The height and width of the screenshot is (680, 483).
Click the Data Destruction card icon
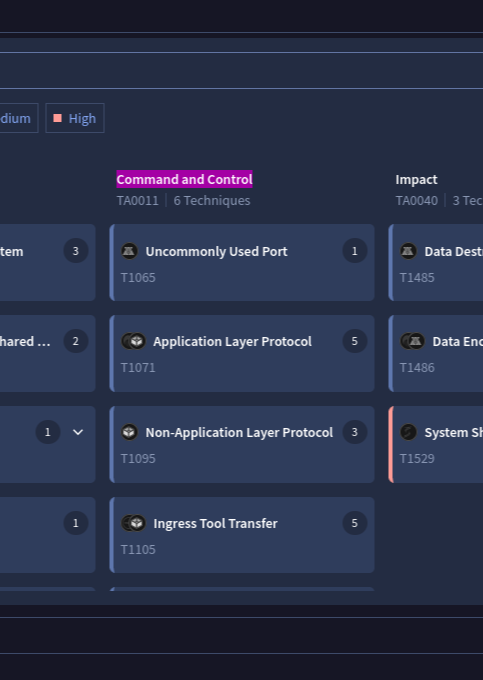pos(408,251)
